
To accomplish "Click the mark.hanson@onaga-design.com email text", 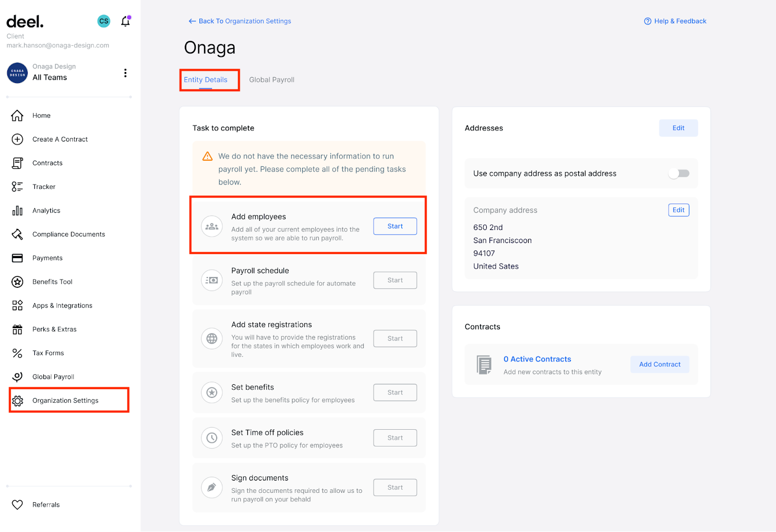I will tap(58, 45).
